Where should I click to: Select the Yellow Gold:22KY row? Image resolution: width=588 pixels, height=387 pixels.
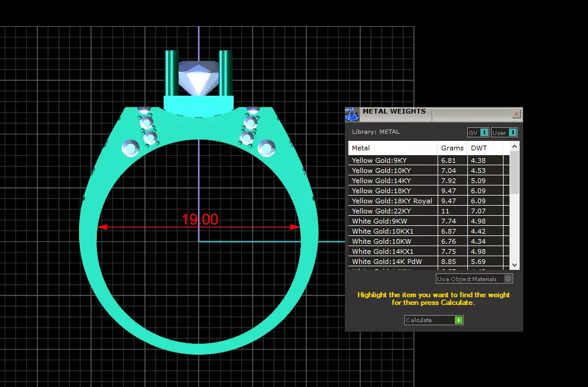tap(429, 211)
